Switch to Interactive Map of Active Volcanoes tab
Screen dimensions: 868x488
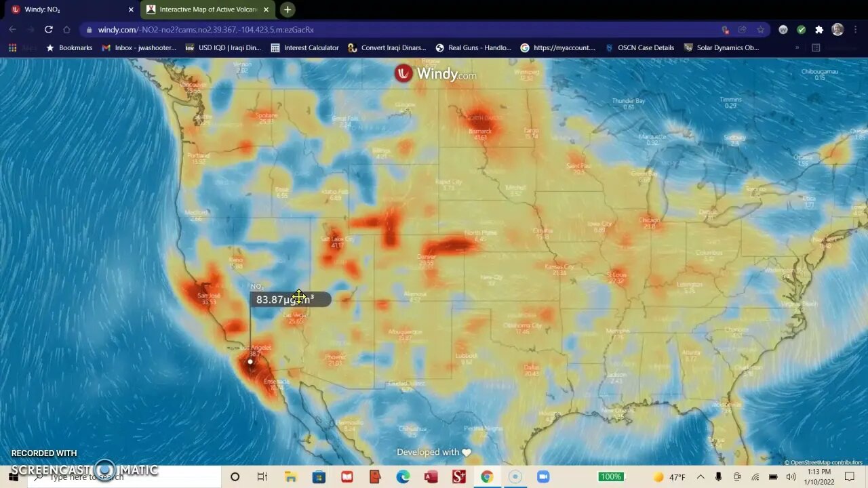tap(208, 9)
